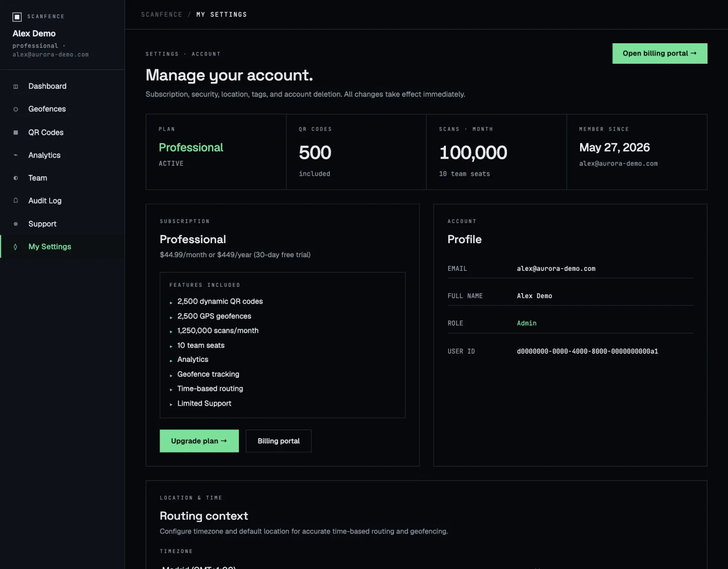Click the Geofences circle icon
Screen dimensions: 728x569
coord(16,109)
